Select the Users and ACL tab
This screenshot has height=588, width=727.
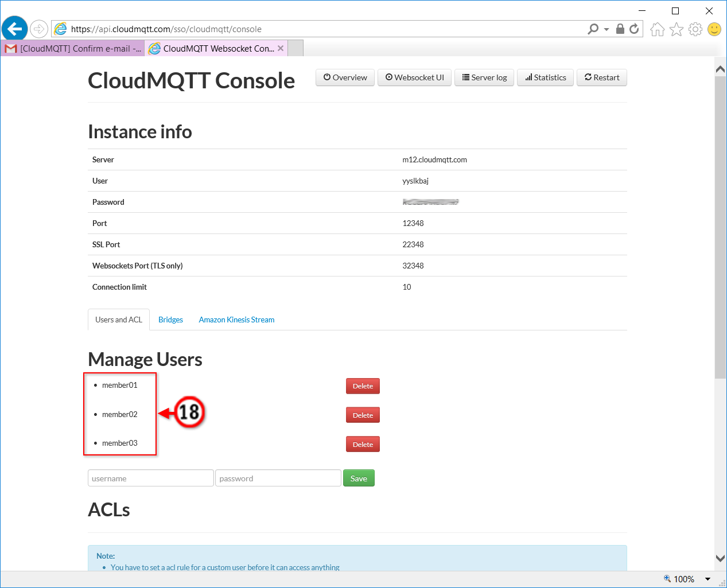[x=119, y=320]
